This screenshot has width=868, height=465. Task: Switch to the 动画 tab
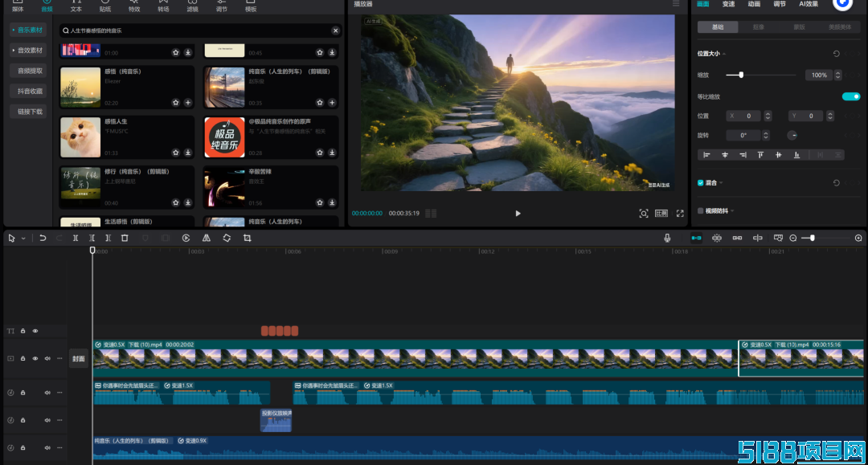click(754, 4)
